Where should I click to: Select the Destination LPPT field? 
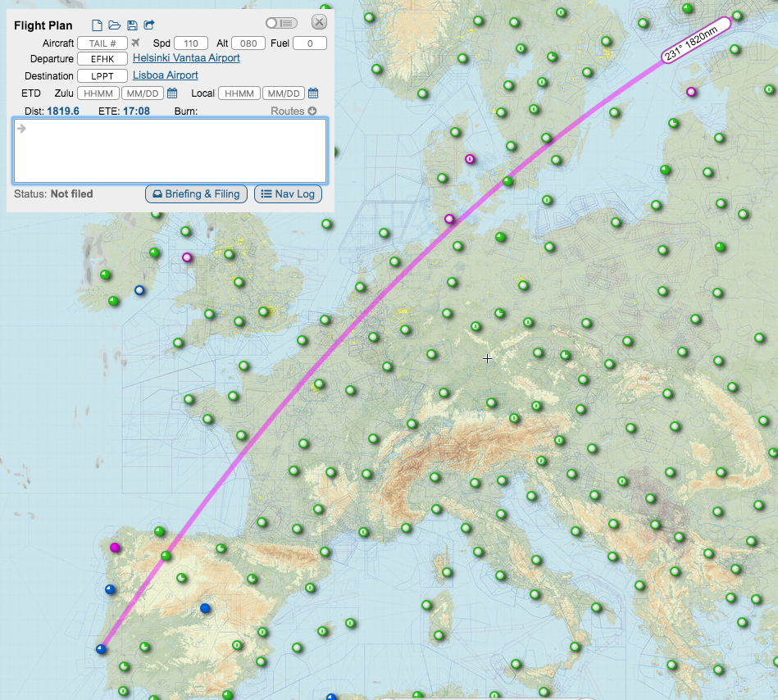pos(102,76)
